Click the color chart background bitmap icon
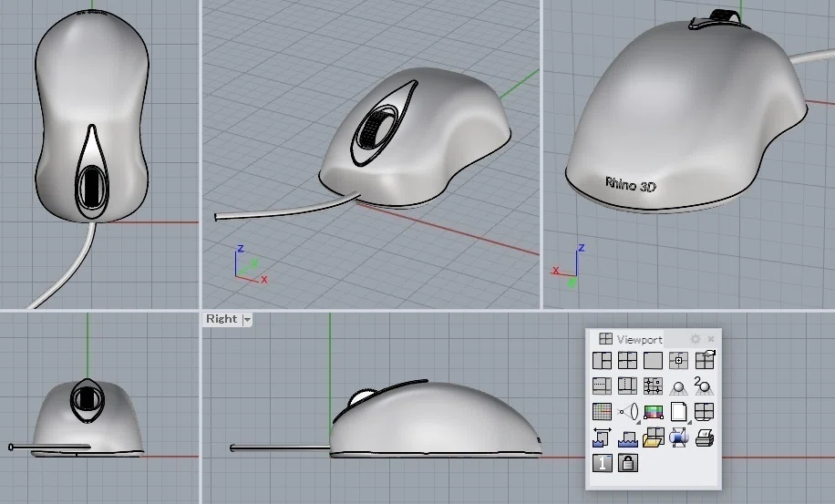The image size is (835, 504). (654, 412)
